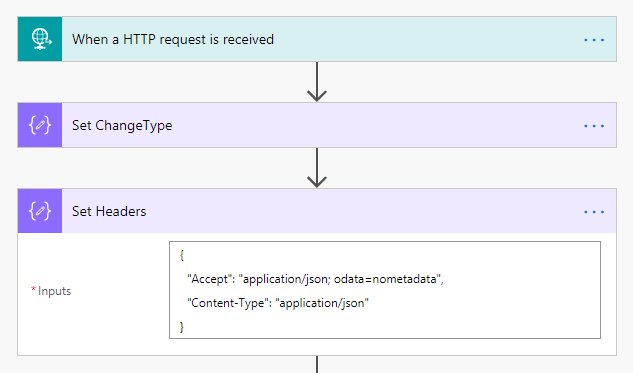Click the closing brace in the Inputs box

[x=182, y=327]
